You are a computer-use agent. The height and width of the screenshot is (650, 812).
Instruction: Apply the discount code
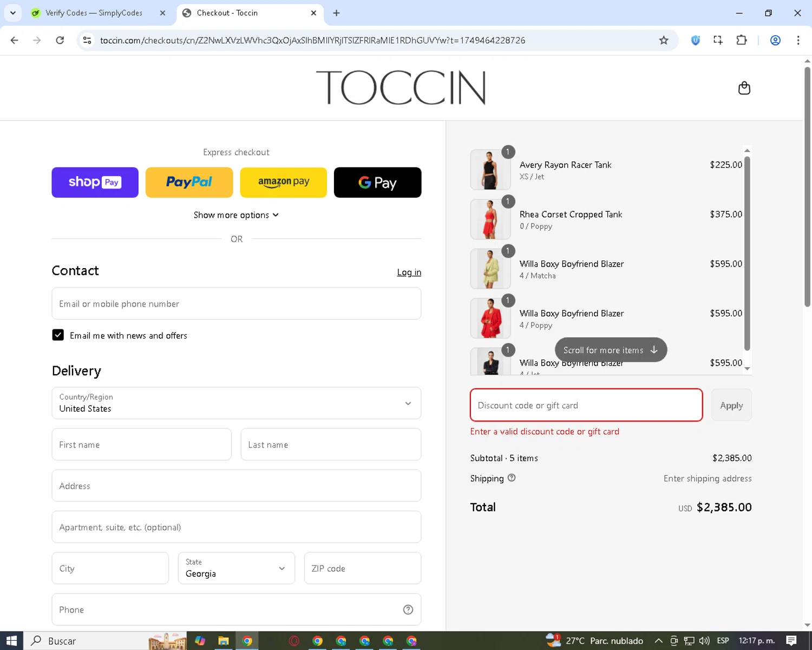click(x=731, y=405)
